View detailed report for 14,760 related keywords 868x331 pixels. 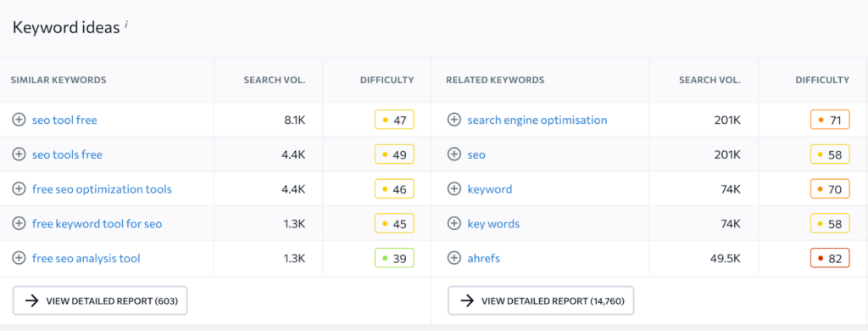pyautogui.click(x=541, y=300)
